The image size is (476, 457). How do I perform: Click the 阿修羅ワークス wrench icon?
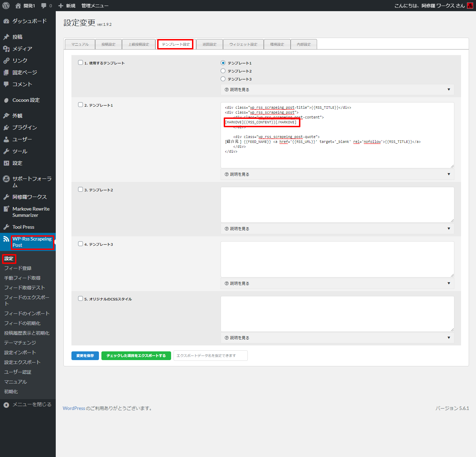(6, 197)
